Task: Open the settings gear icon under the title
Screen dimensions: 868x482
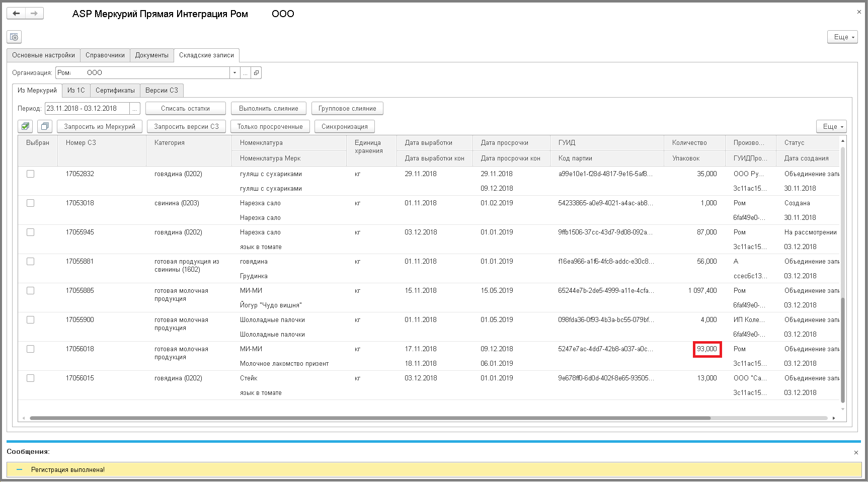Action: click(x=14, y=37)
